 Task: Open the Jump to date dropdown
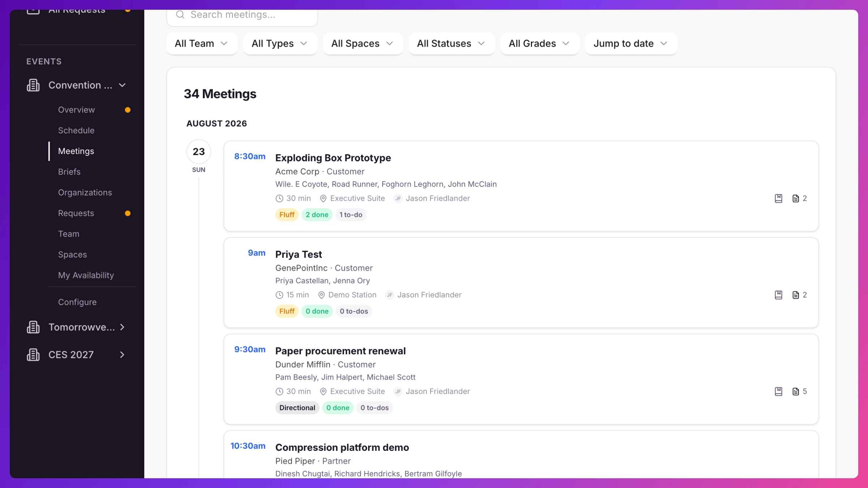click(x=631, y=44)
